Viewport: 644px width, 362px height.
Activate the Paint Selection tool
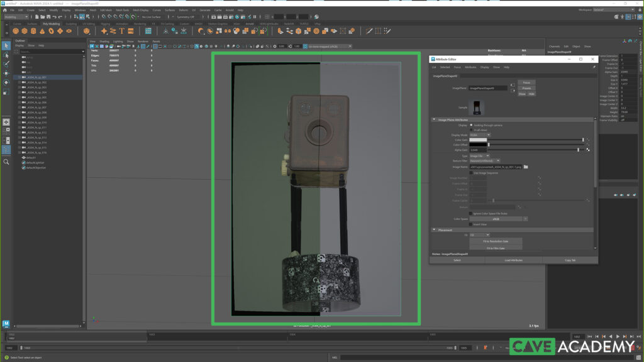click(x=6, y=63)
